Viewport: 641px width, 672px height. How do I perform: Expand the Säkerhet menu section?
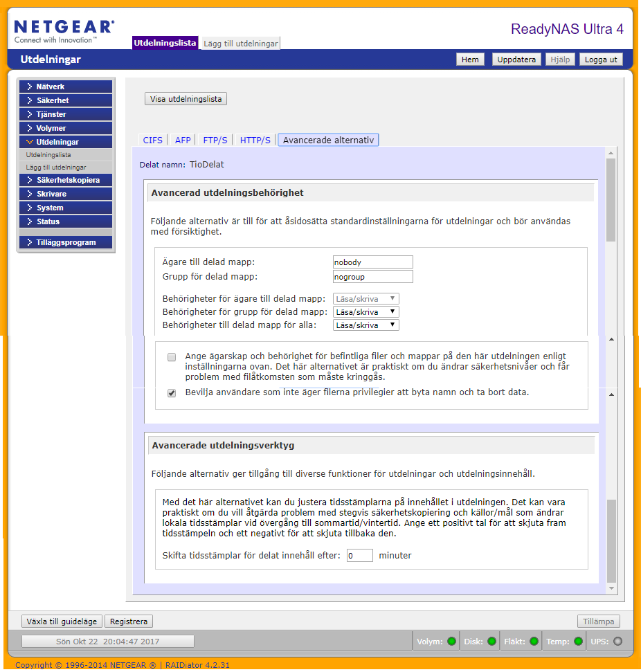(x=66, y=100)
